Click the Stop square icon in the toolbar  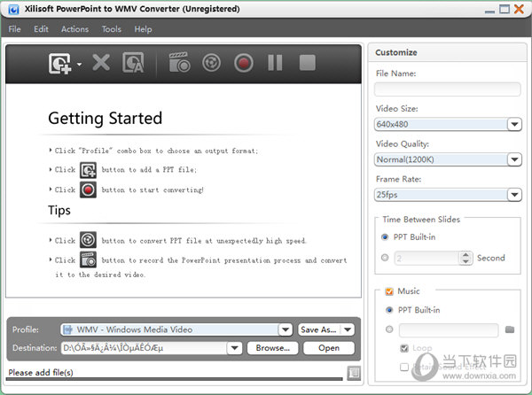coord(307,63)
